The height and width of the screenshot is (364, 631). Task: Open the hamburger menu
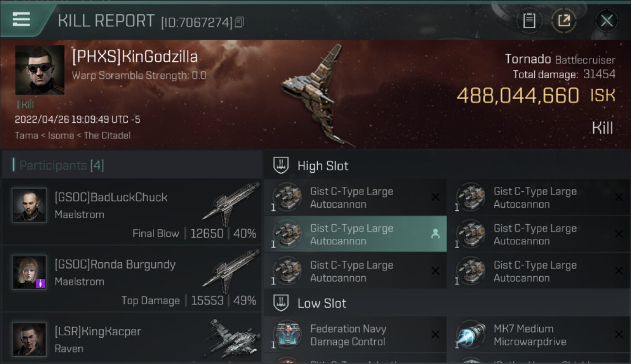click(21, 20)
